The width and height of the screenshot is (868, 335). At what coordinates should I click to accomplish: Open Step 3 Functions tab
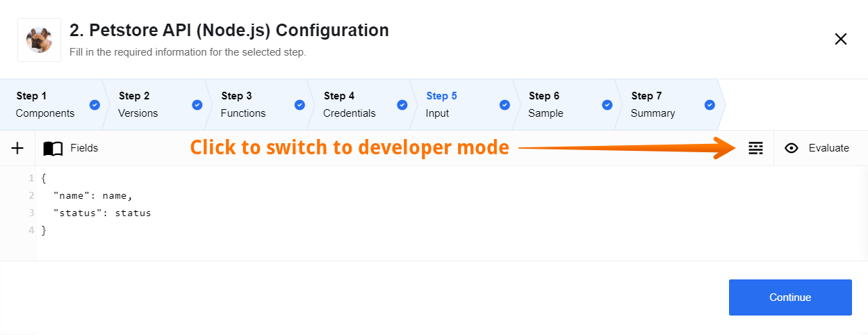tap(258, 104)
